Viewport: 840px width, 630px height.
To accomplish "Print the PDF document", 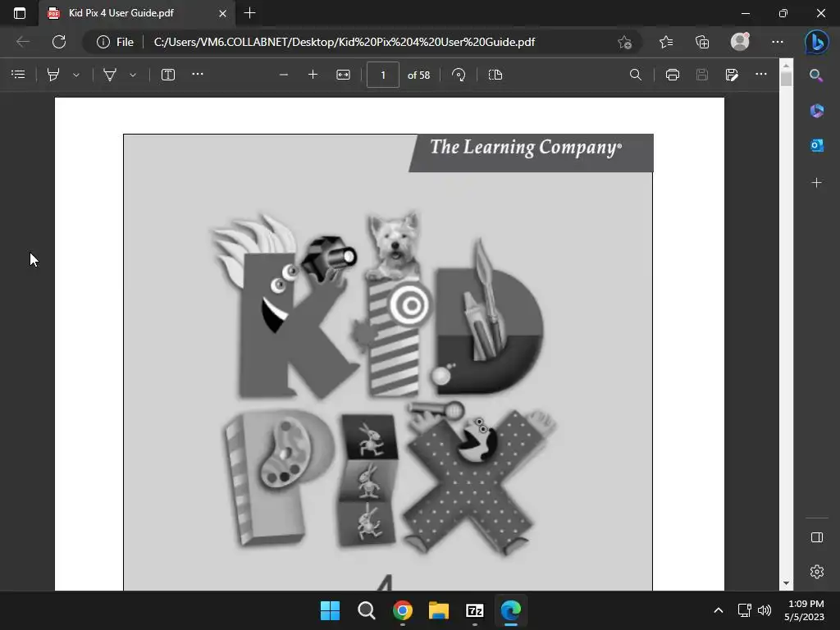I will point(673,75).
